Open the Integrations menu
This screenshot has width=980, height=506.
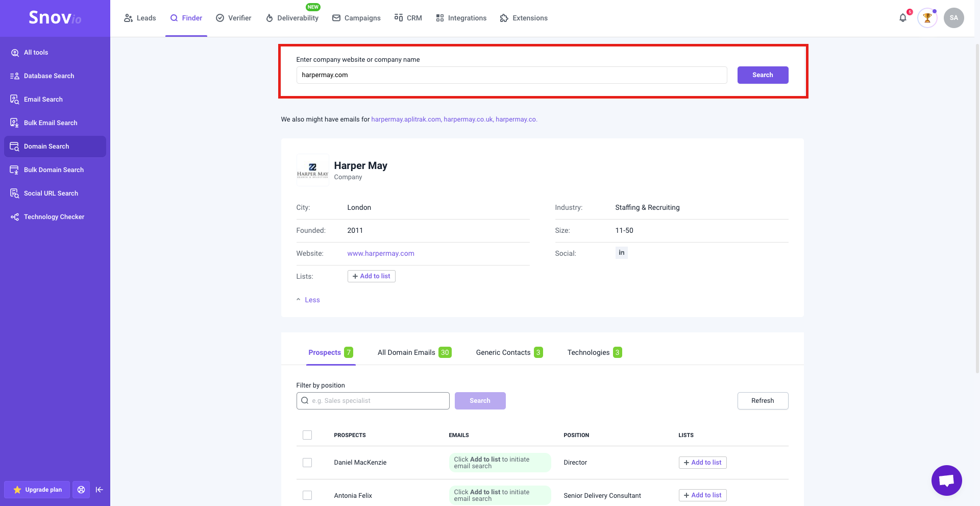pos(461,18)
